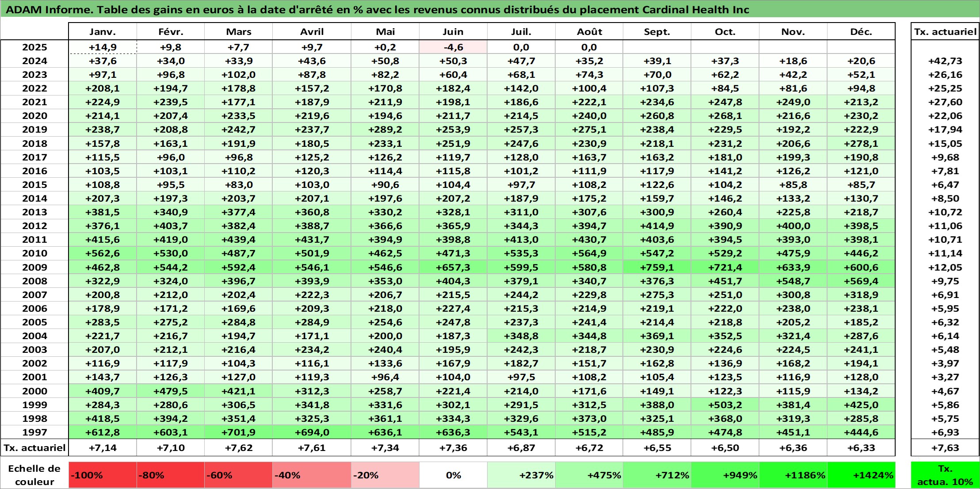Click the bottom row value +7,14
980x489 pixels.
(103, 448)
